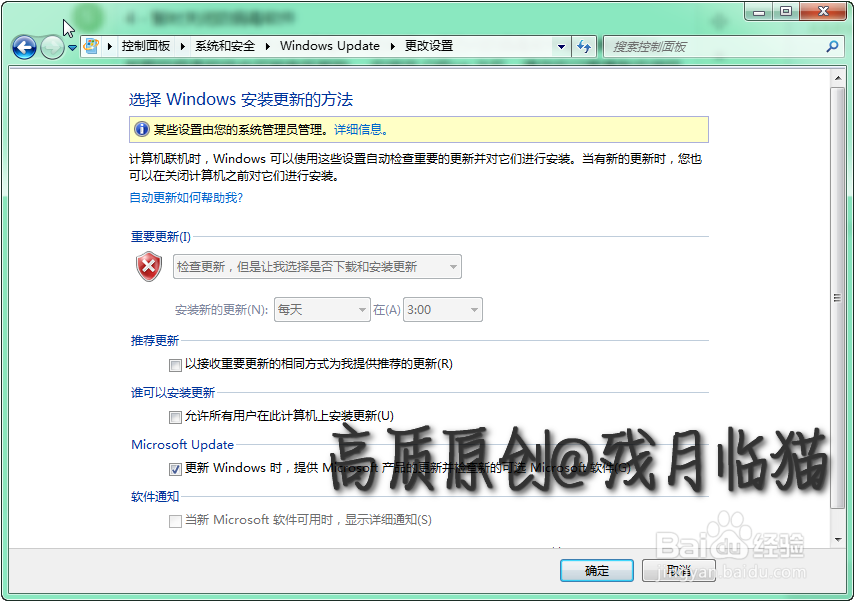
Task: Open link 自动更新如何帮助我?
Action: pyautogui.click(x=186, y=197)
